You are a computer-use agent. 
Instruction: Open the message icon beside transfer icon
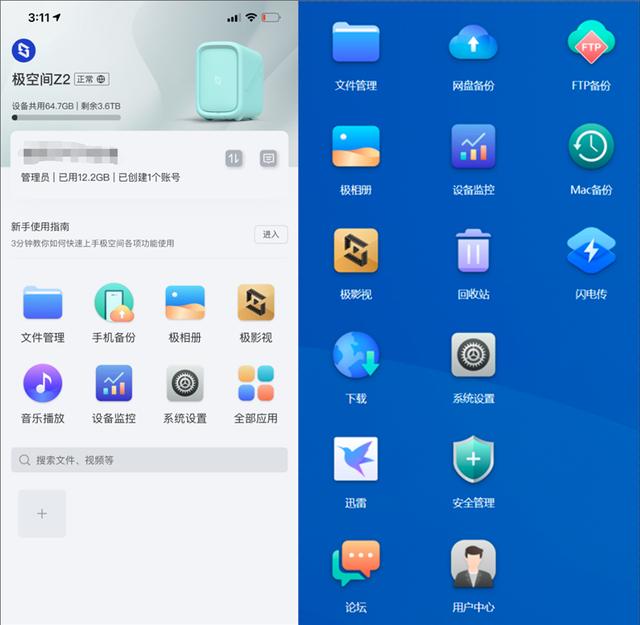click(x=269, y=158)
